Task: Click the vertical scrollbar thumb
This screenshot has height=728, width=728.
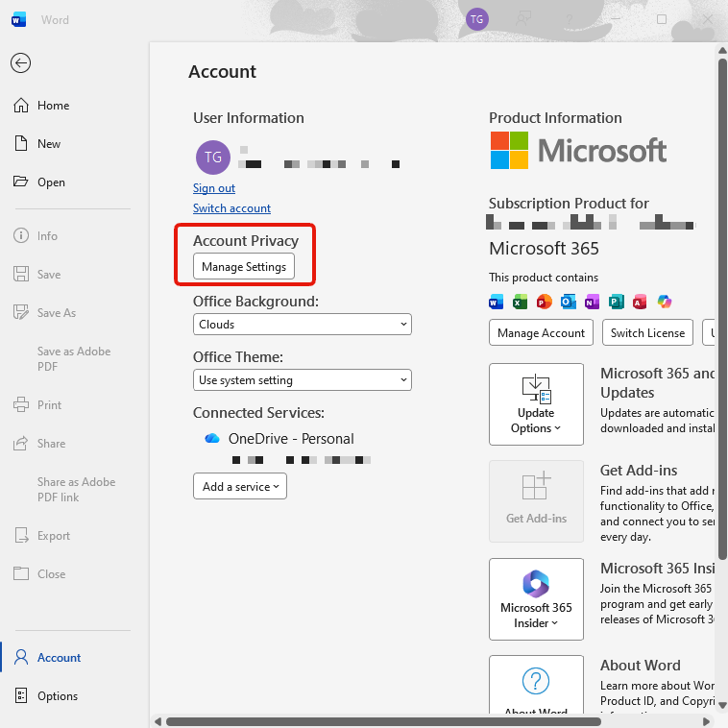Action: (722, 308)
